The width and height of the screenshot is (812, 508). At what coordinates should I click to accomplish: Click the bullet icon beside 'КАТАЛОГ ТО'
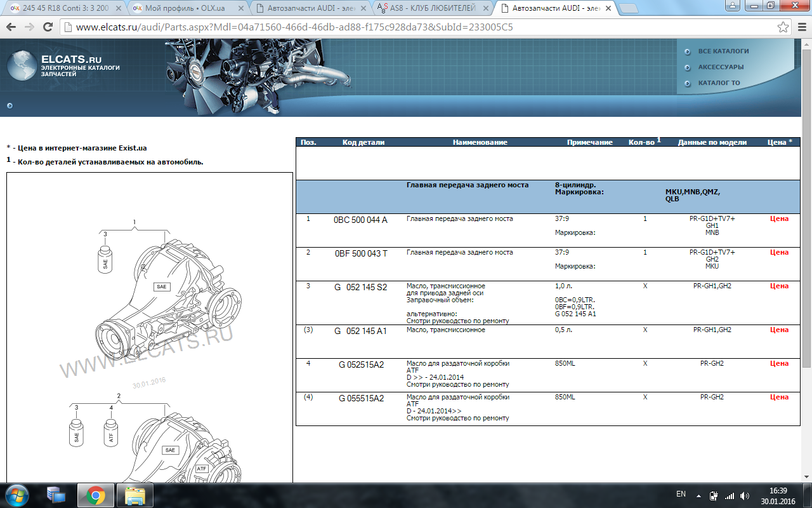click(688, 83)
